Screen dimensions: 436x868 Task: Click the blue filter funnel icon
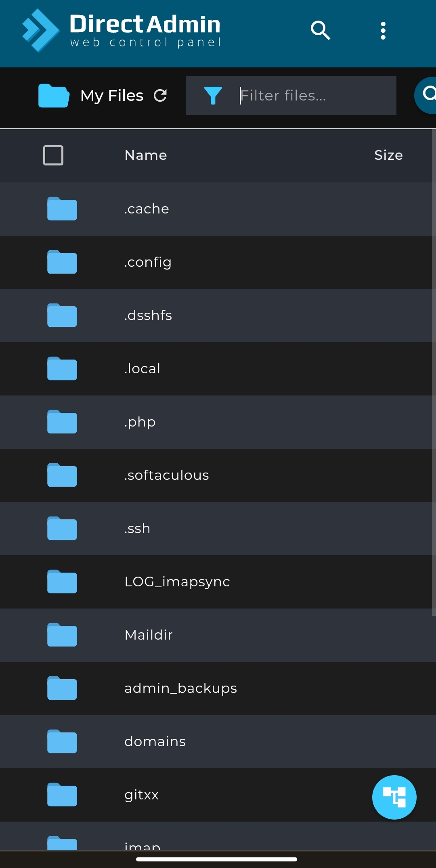coord(213,96)
